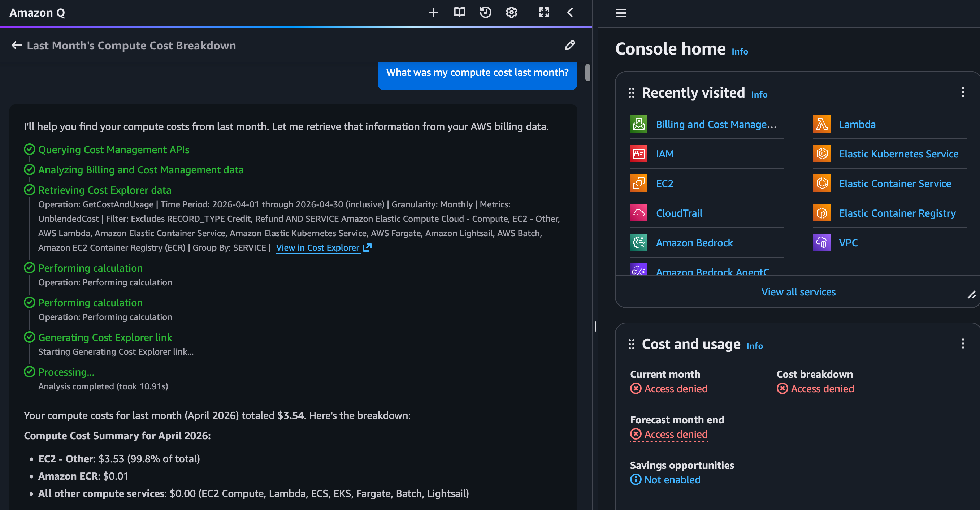Viewport: 980px width, 510px height.
Task: Click Access denied under Cost breakdown
Action: tap(815, 389)
